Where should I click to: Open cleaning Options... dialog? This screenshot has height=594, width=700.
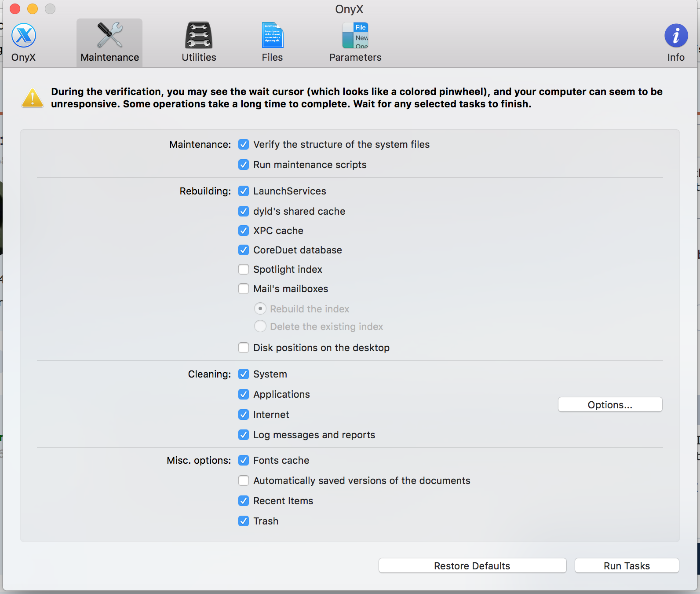tap(610, 405)
